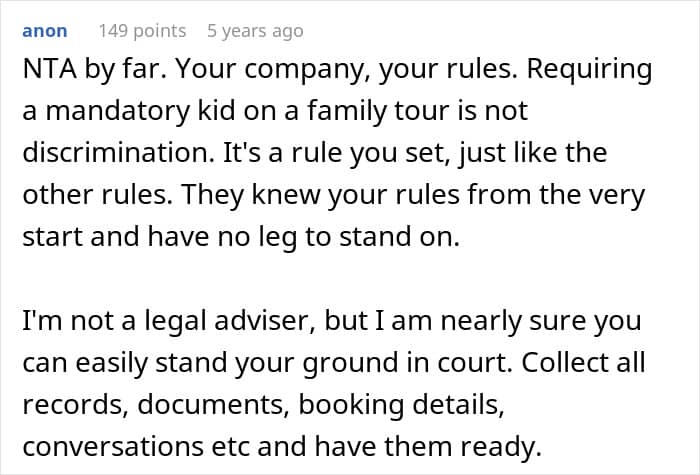Screen dimensions: 700x475
Task: Click the word NTA in the comment
Action: coord(50,69)
